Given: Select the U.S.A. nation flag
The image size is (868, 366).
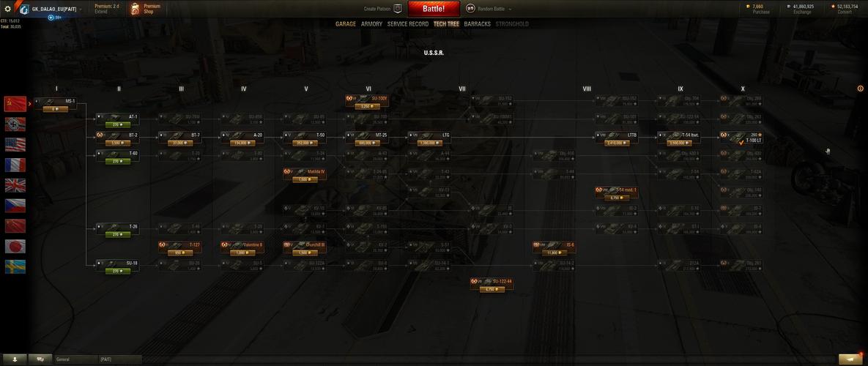Looking at the screenshot, I should pyautogui.click(x=15, y=144).
